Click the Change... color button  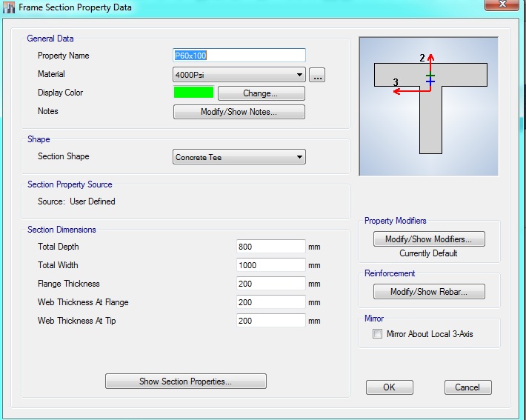coord(262,93)
